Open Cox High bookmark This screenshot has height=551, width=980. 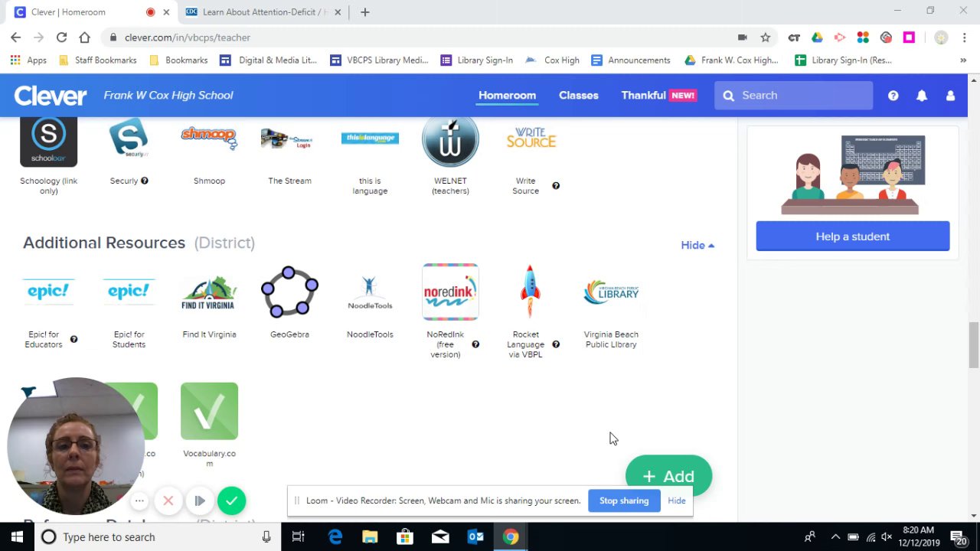point(553,60)
